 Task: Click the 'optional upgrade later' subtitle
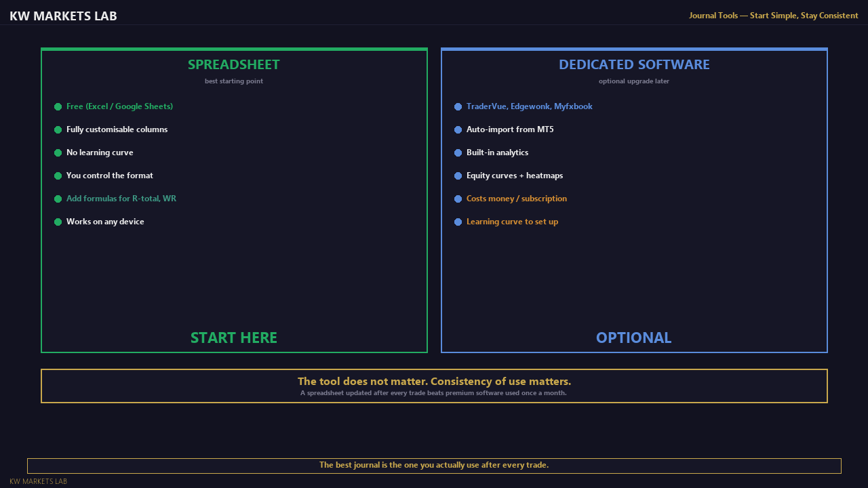[x=634, y=81]
